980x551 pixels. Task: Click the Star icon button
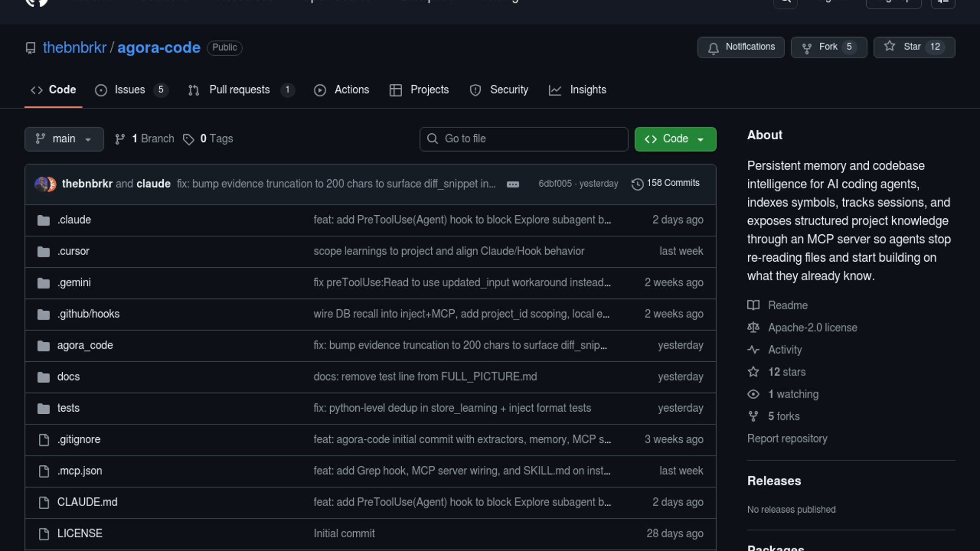click(890, 46)
